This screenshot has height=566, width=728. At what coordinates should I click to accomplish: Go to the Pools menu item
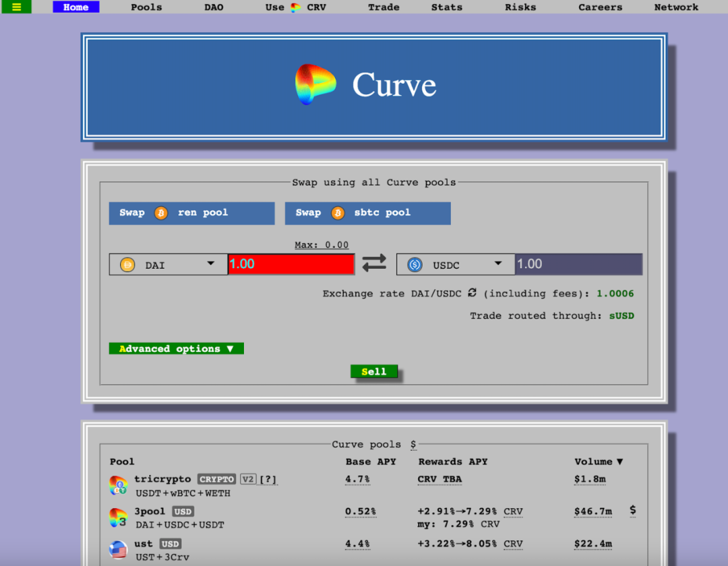[146, 7]
